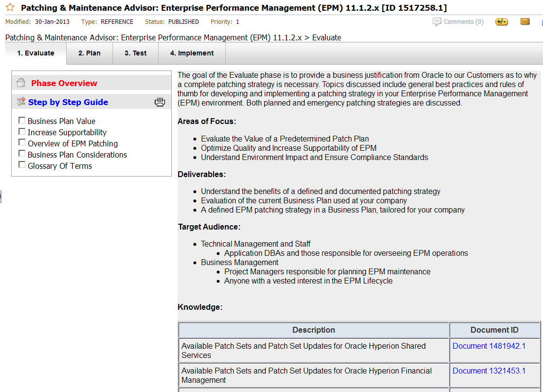
Task: Check the Business Plan Value checkbox
Action: 22,120
